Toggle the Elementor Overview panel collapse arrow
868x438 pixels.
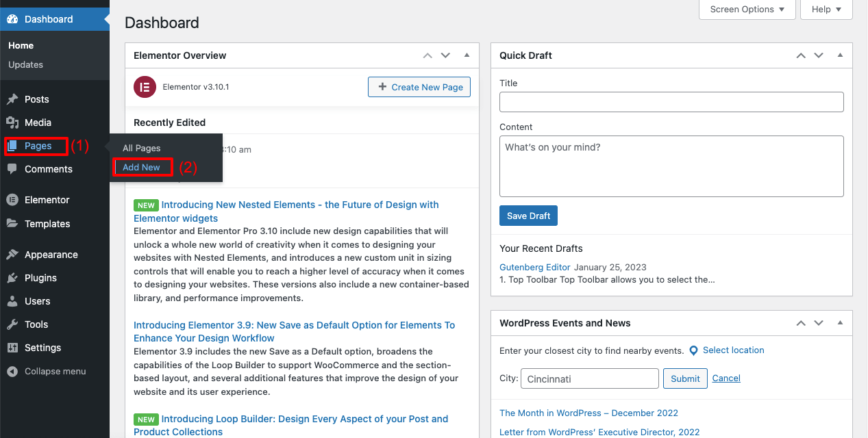pos(467,55)
